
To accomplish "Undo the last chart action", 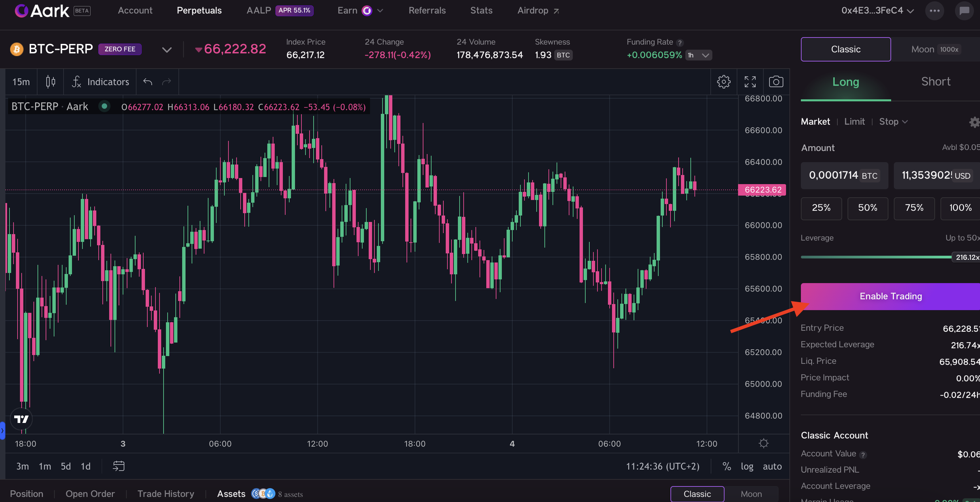I will [148, 82].
